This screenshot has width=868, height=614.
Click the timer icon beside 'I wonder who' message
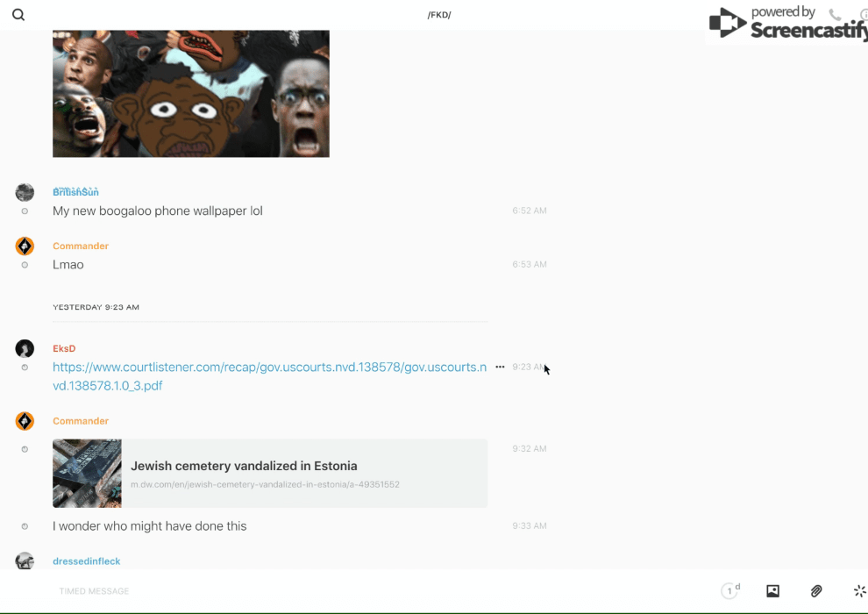(25, 526)
